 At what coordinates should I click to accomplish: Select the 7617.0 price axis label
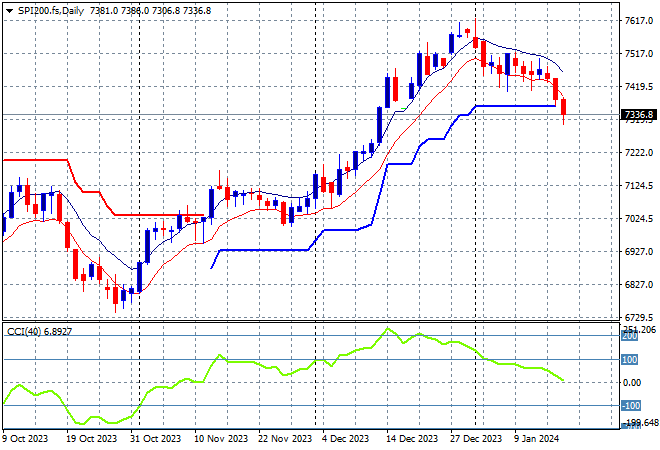[x=638, y=21]
